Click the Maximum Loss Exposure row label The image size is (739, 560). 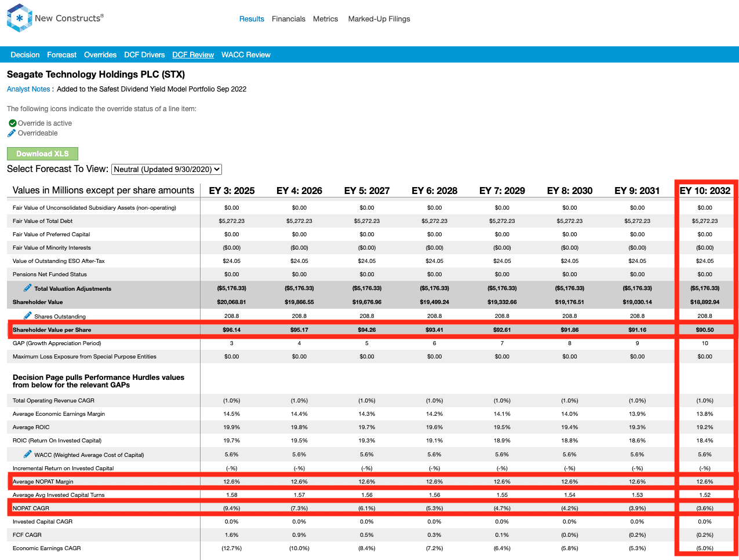tap(85, 357)
